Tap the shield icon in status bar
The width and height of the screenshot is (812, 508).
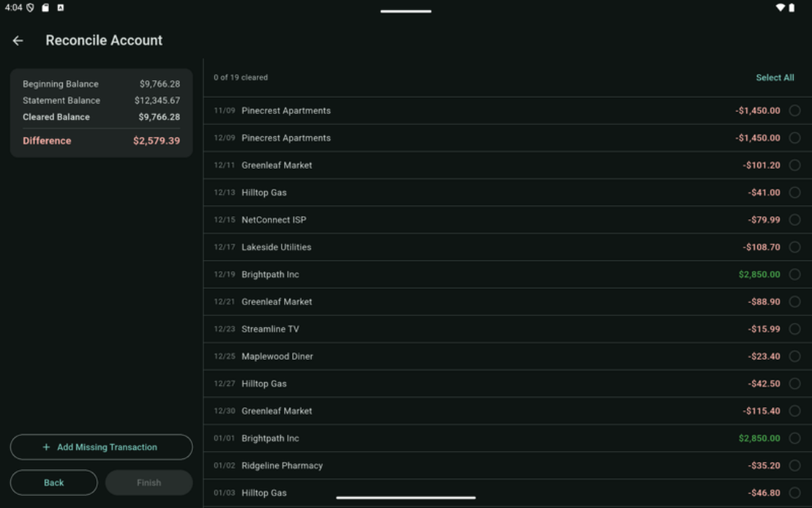[30, 8]
